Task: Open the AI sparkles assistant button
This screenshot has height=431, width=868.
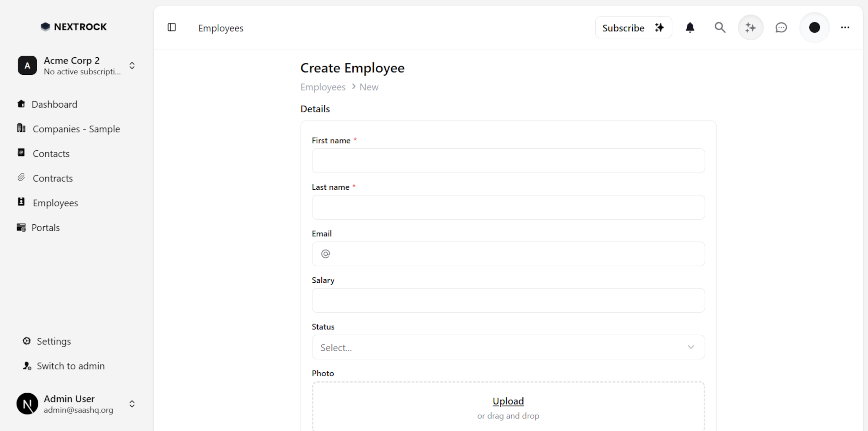Action: coord(750,27)
